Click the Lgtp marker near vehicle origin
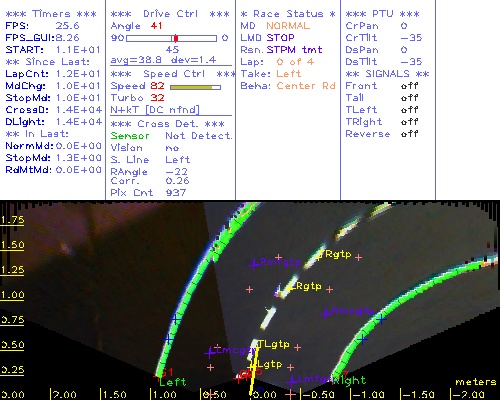The width and height of the screenshot is (500, 400). (269, 364)
